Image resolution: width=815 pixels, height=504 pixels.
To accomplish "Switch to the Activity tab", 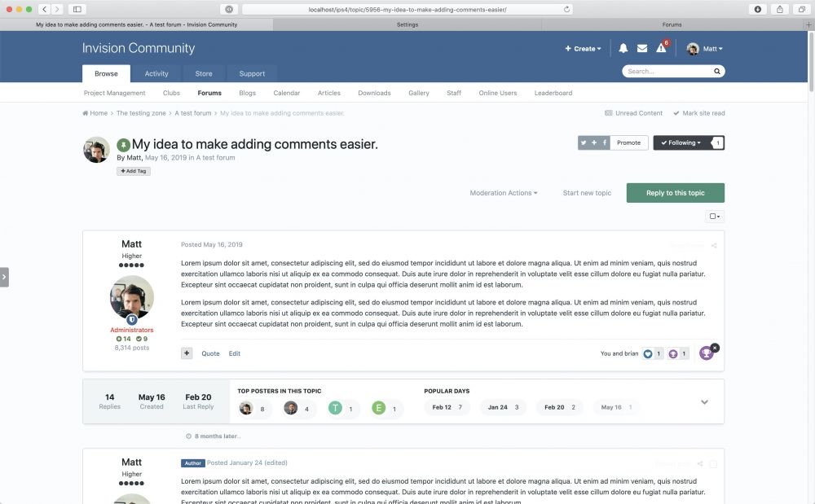I will (x=156, y=73).
